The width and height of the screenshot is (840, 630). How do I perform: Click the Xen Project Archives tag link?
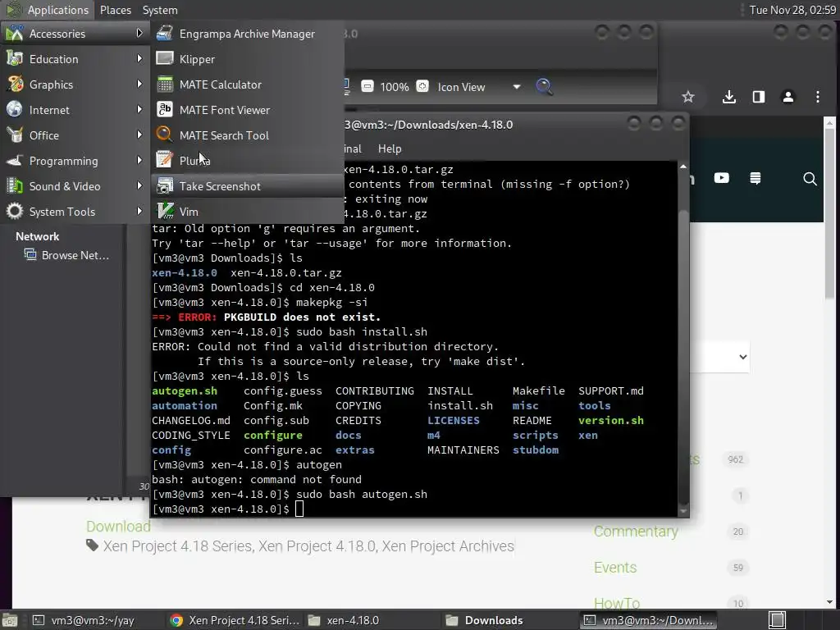(x=448, y=546)
